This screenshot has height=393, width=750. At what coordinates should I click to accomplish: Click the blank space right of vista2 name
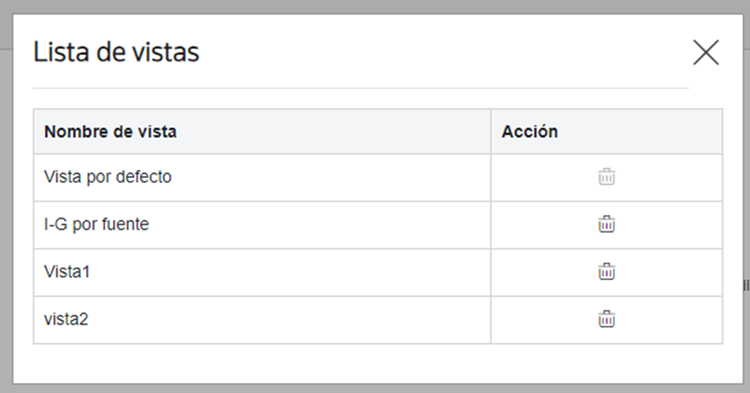(289, 319)
